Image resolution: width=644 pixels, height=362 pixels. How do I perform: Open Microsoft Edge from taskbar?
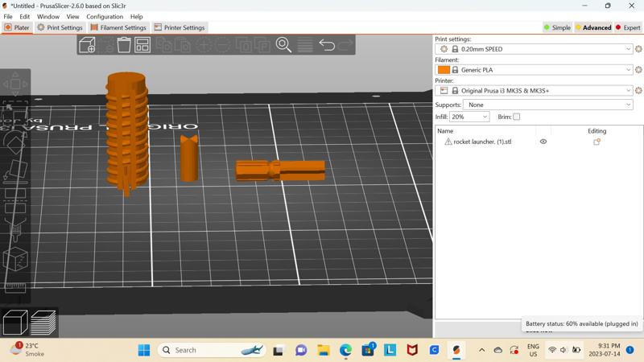click(x=345, y=350)
